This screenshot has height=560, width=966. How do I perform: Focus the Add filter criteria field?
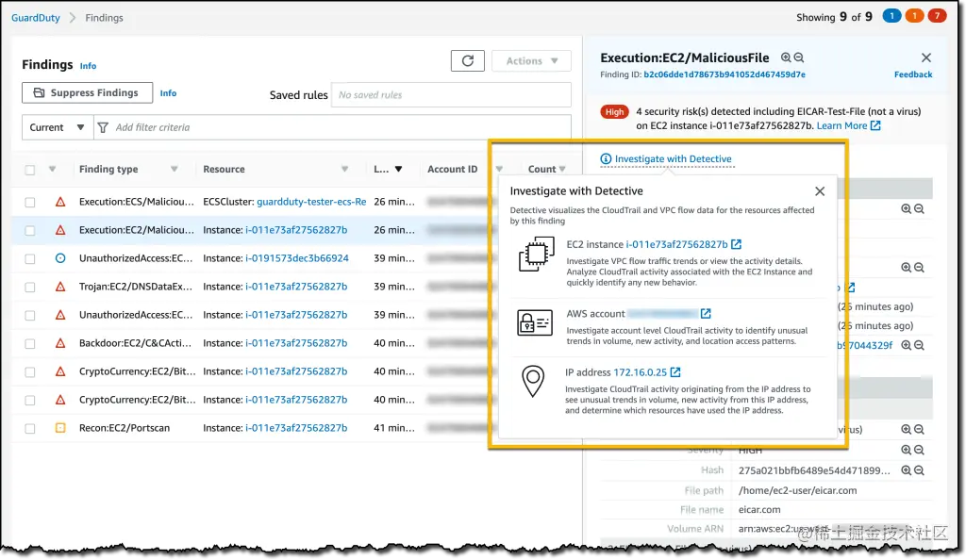point(333,127)
